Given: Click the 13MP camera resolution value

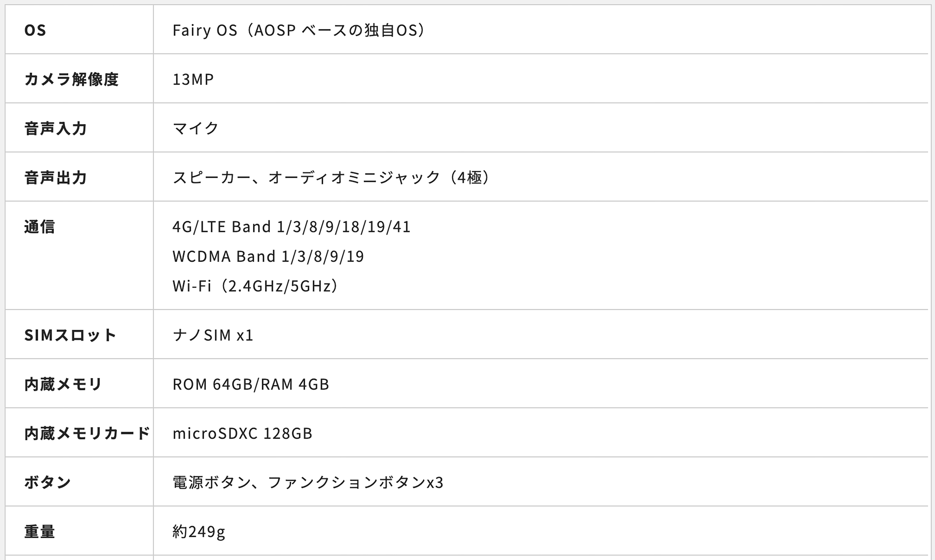Looking at the screenshot, I should tap(193, 79).
